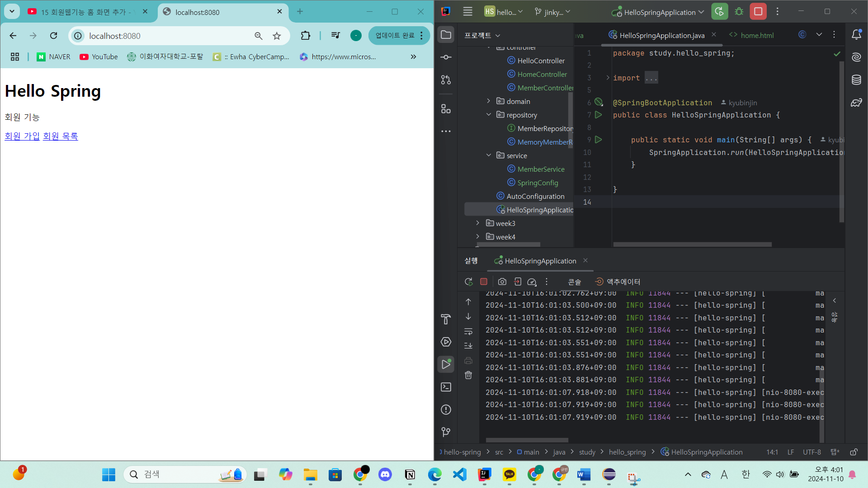Image resolution: width=868 pixels, height=488 pixels.
Task: Open the Database tool window
Action: (856, 80)
